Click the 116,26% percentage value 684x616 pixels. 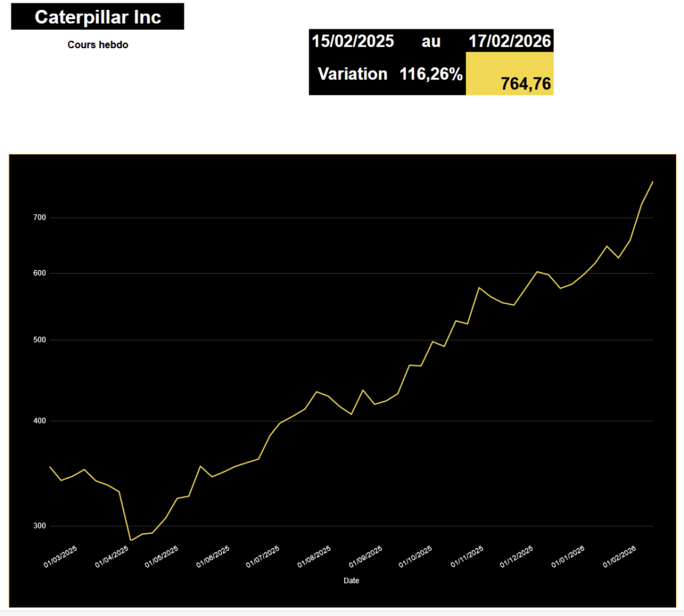[x=432, y=74]
